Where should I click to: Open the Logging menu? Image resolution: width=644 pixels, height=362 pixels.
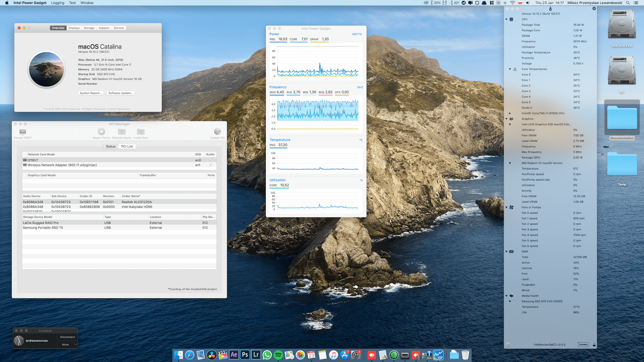point(57,3)
